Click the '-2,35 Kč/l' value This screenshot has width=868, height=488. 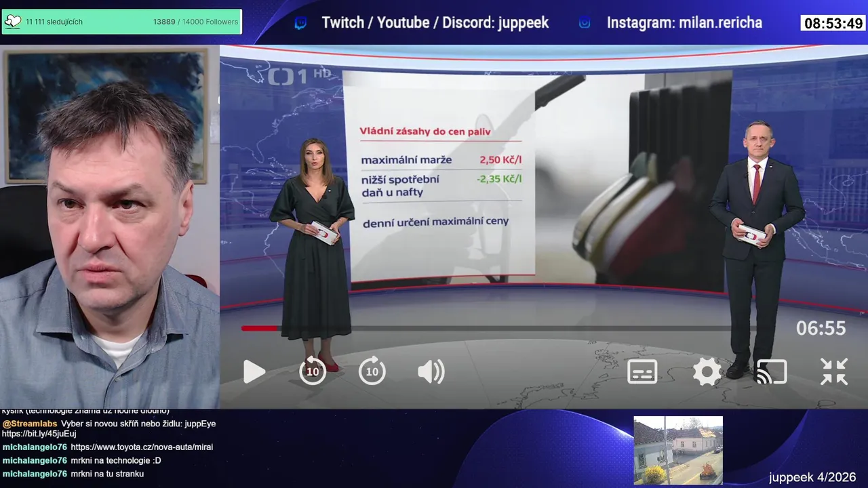(498, 179)
